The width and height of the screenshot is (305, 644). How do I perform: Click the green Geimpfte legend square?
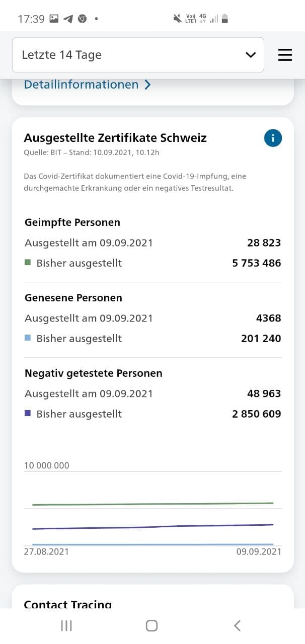point(28,262)
